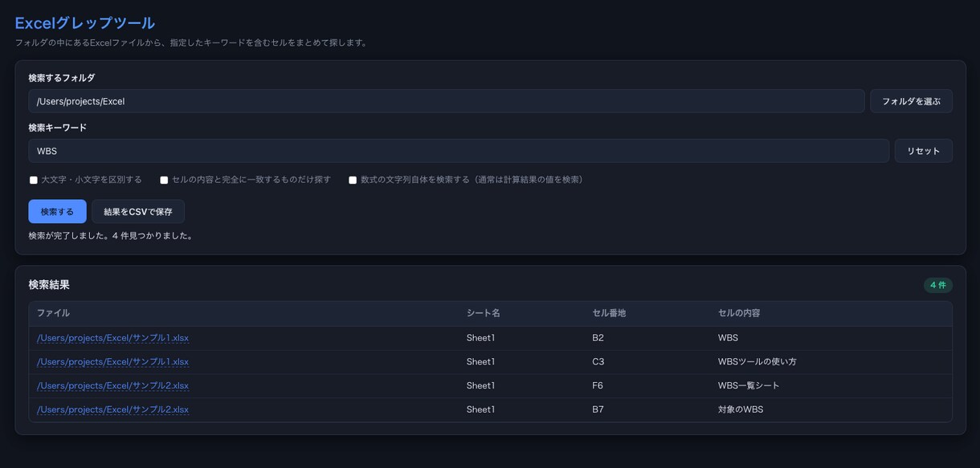Click the Excelグレップツール title
The width and height of the screenshot is (980, 468).
pyautogui.click(x=85, y=23)
